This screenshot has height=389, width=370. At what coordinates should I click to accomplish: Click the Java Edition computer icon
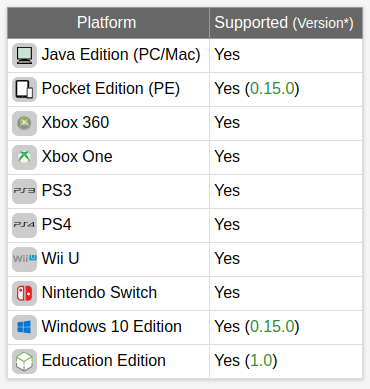tap(24, 55)
